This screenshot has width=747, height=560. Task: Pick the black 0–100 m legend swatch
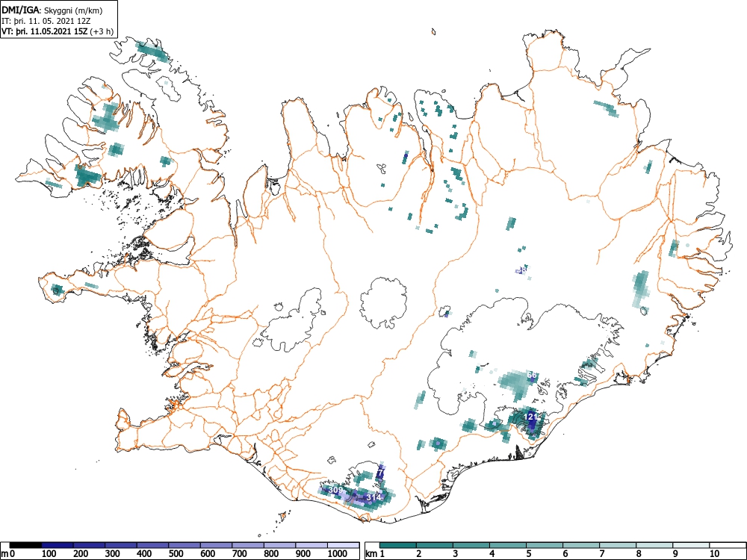click(x=25, y=545)
